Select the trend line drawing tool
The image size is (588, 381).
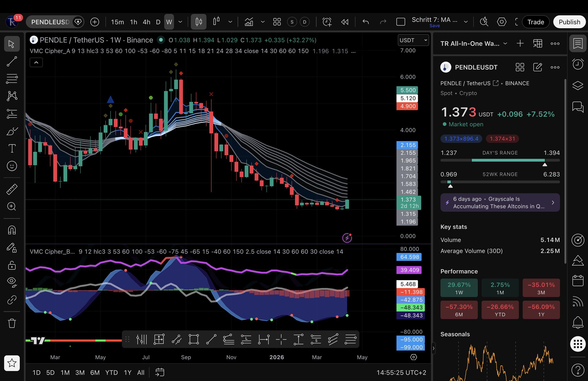pyautogui.click(x=12, y=61)
